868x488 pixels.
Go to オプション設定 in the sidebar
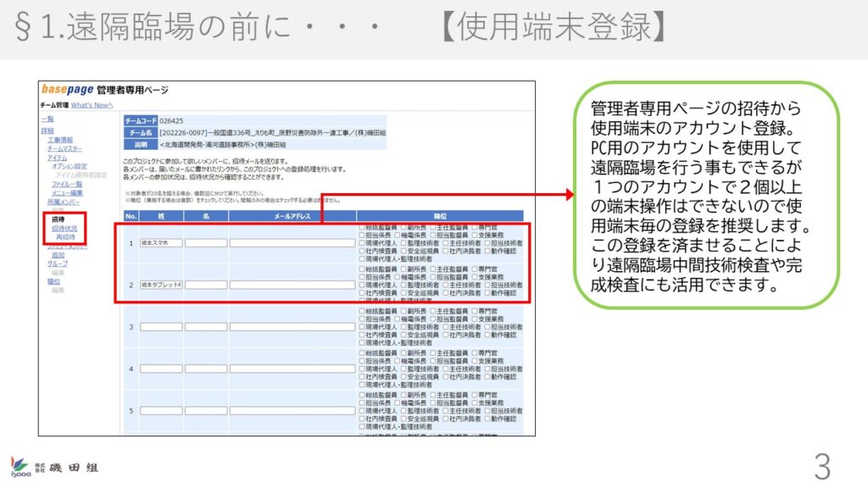click(70, 166)
